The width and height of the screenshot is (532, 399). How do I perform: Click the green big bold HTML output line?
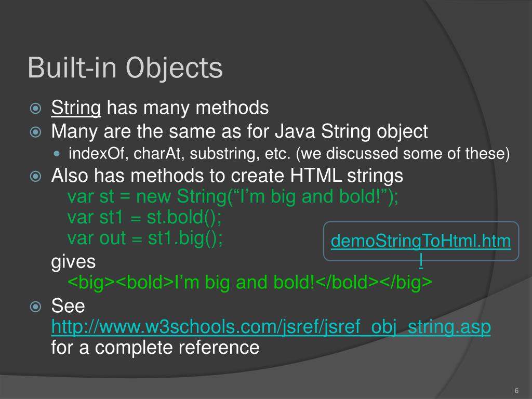coord(250,282)
